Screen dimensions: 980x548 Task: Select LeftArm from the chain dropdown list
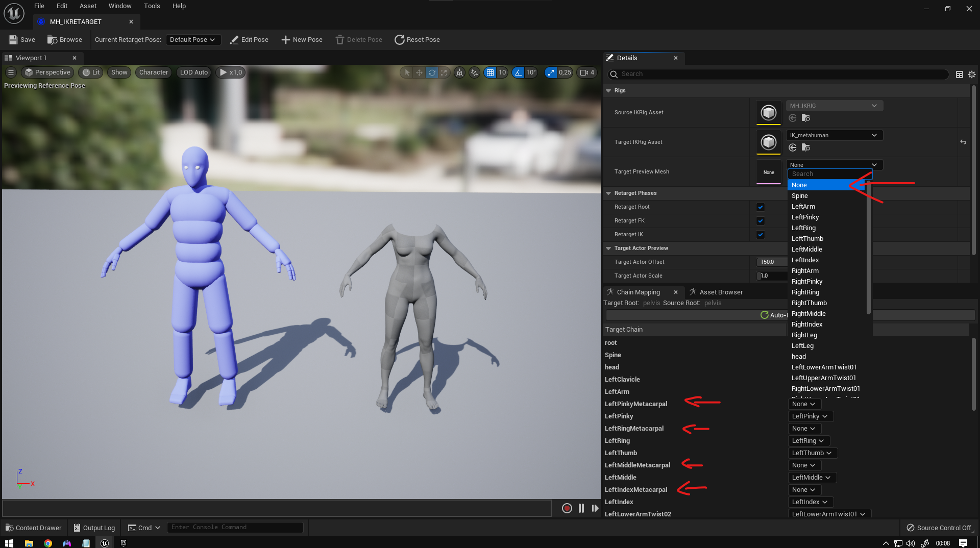[803, 207]
